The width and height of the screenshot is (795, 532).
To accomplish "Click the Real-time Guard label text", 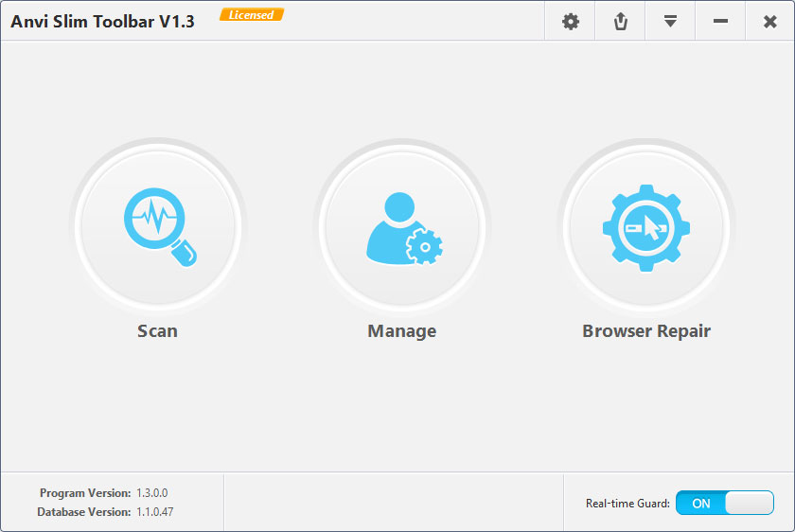I will pos(627,504).
